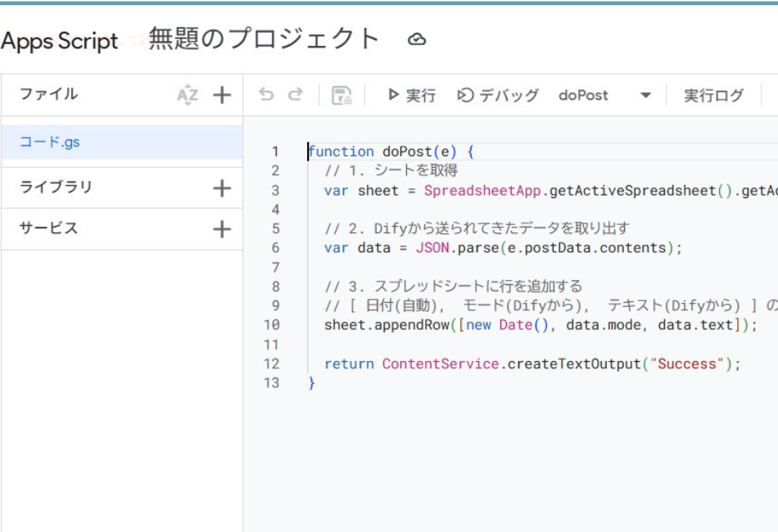Expand the ライブラリ section
The image size is (778, 532).
(x=53, y=187)
